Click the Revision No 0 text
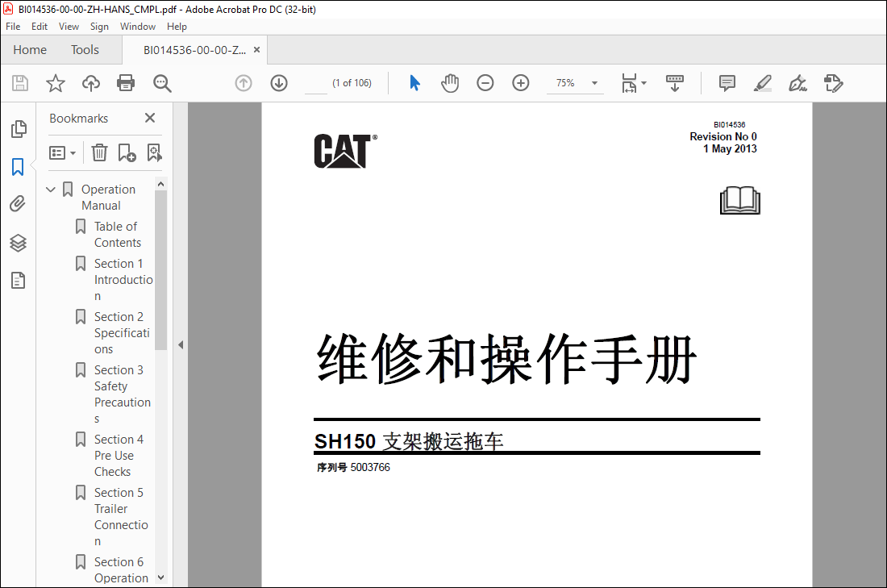 (723, 136)
